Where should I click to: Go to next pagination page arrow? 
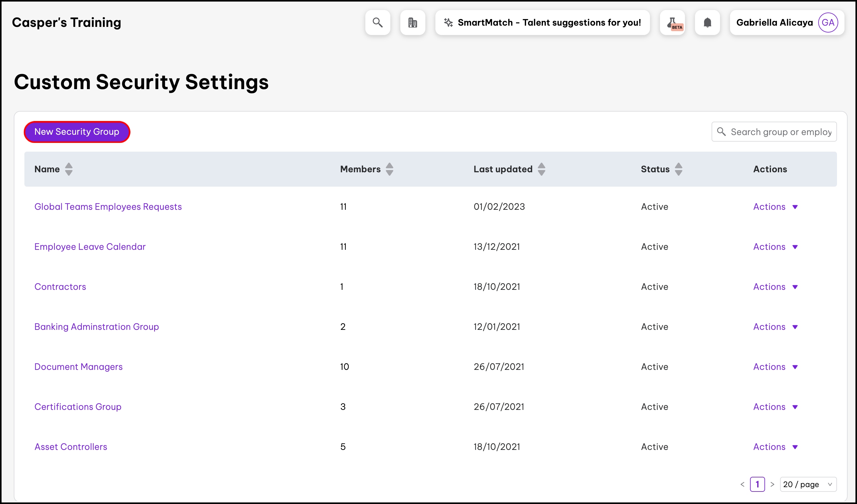[772, 484]
